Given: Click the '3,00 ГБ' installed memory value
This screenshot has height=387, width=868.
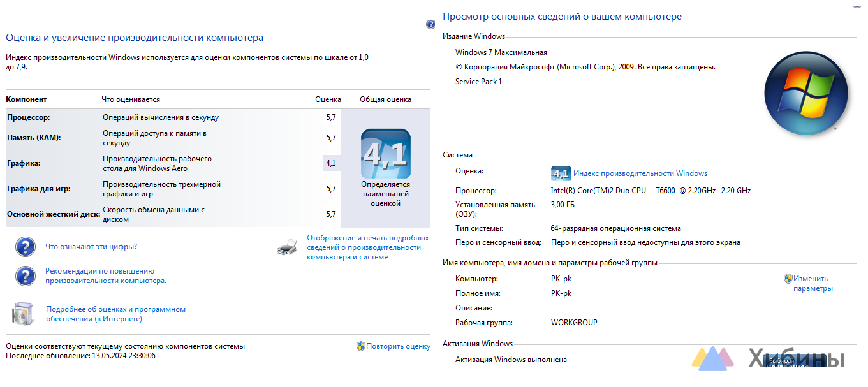Looking at the screenshot, I should 563,205.
